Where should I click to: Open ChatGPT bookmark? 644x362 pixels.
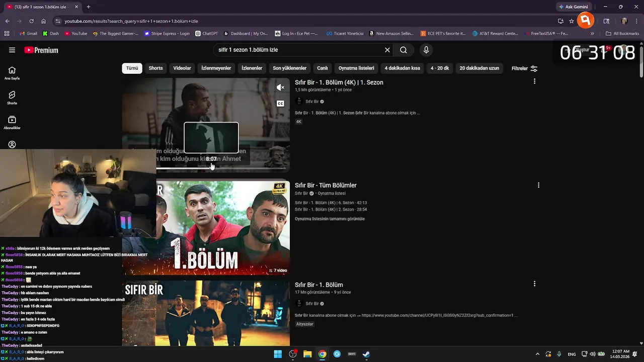coord(206,34)
